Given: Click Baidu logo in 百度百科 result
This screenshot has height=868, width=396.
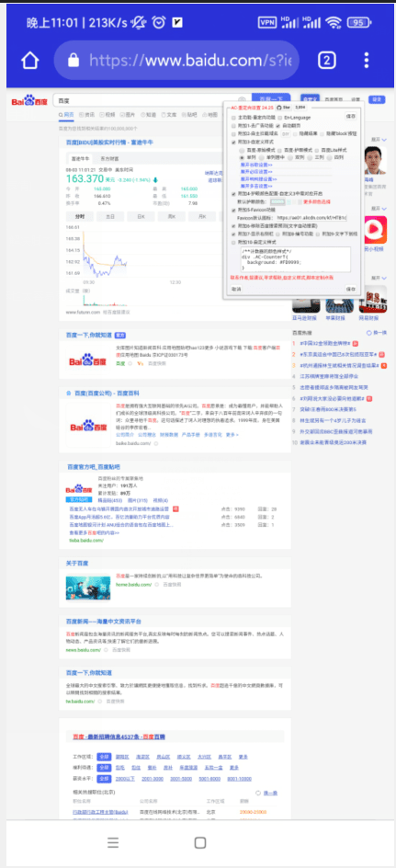Looking at the screenshot, I should click(x=88, y=427).
